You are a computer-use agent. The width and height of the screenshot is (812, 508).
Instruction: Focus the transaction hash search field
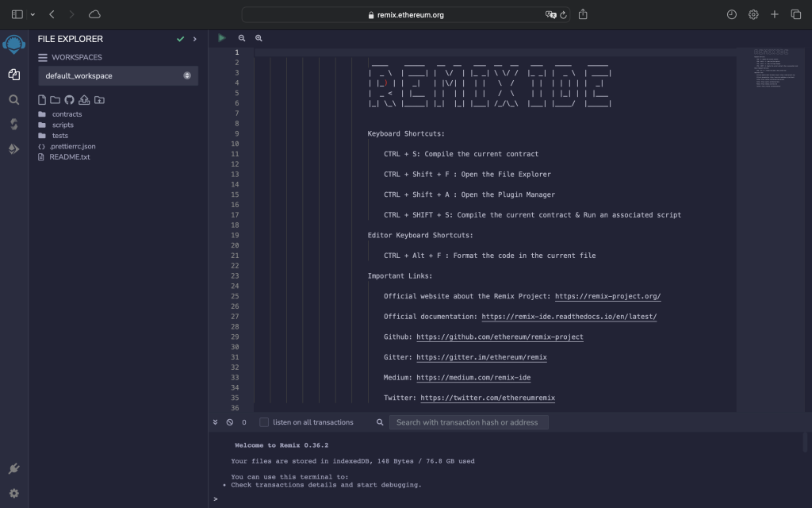click(x=469, y=422)
